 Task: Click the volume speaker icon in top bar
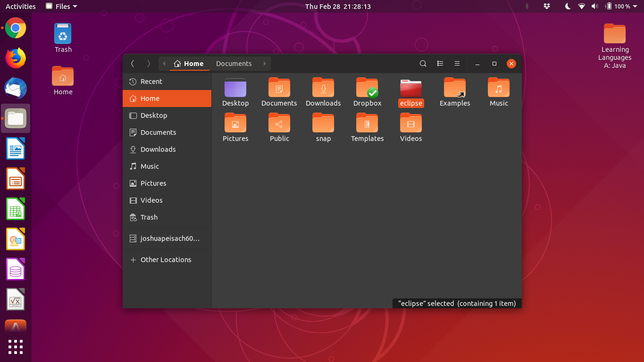click(594, 7)
